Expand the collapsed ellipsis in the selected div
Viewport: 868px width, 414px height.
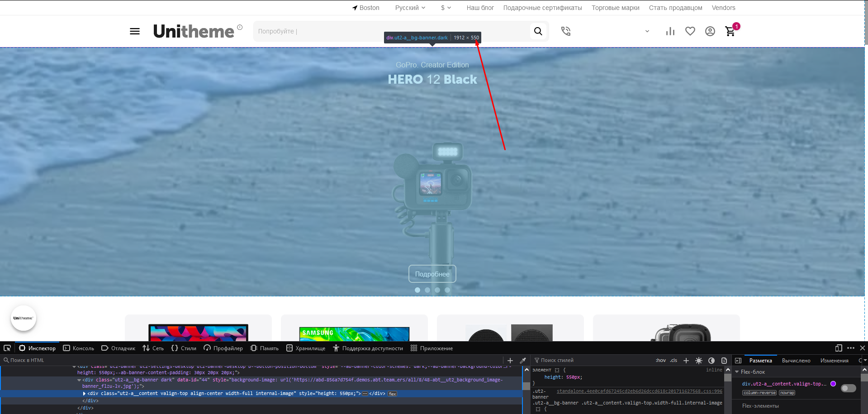365,394
